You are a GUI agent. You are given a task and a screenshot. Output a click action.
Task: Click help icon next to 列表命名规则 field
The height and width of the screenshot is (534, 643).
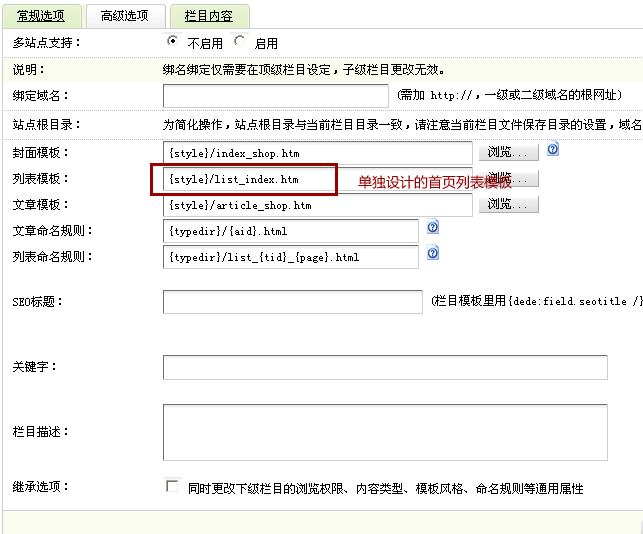(x=433, y=253)
